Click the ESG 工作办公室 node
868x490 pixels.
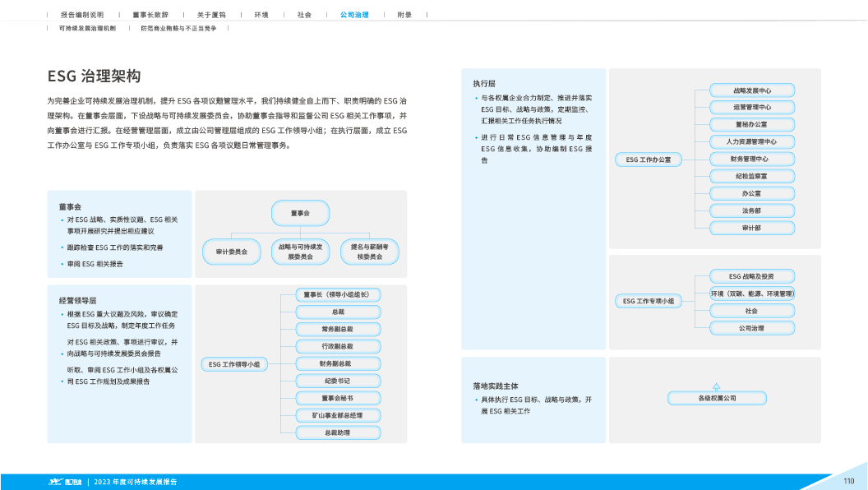click(649, 159)
